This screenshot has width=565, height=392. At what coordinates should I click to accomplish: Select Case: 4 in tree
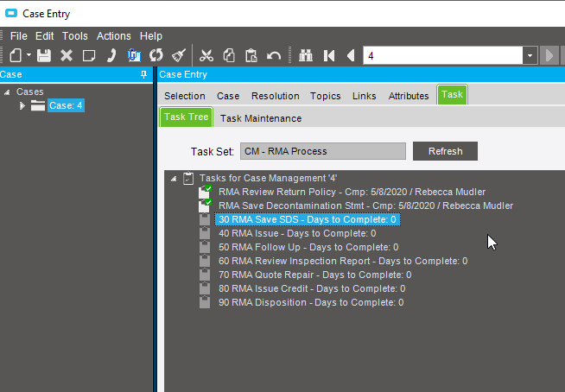pyautogui.click(x=66, y=105)
